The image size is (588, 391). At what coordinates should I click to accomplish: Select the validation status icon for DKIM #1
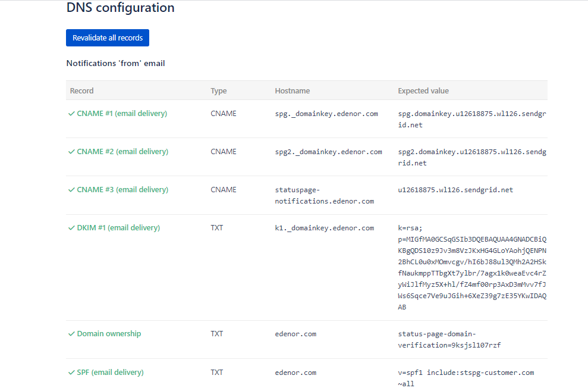[x=71, y=227]
